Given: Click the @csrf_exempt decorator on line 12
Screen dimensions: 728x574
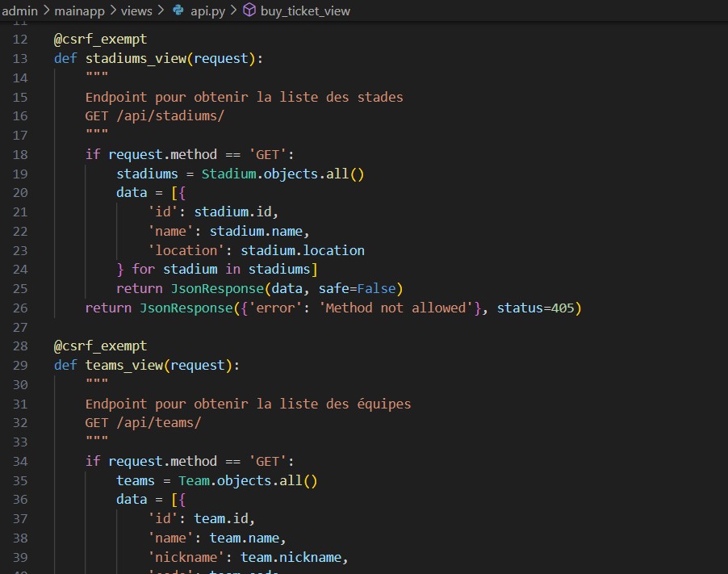Looking at the screenshot, I should coord(100,40).
